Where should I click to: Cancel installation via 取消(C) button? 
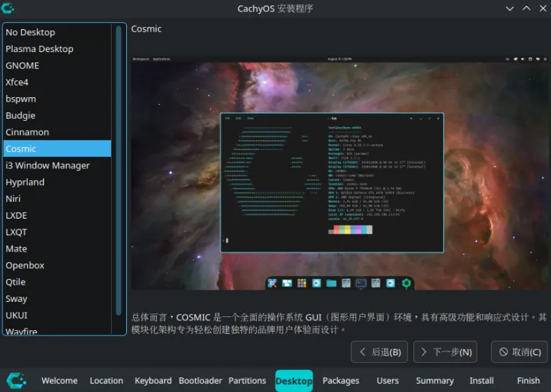click(x=519, y=352)
